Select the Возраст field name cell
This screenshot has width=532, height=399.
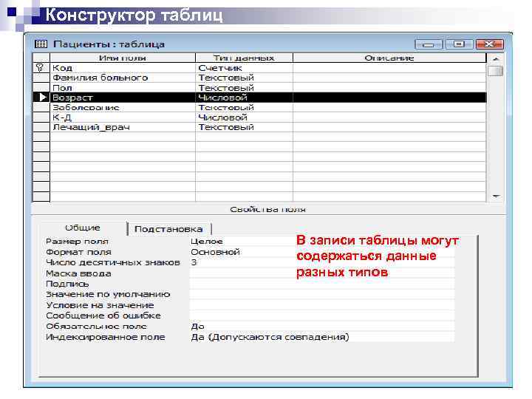coord(123,98)
